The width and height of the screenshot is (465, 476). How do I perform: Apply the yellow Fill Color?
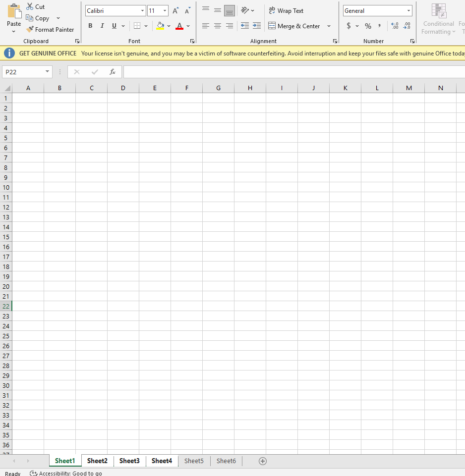[x=160, y=26]
